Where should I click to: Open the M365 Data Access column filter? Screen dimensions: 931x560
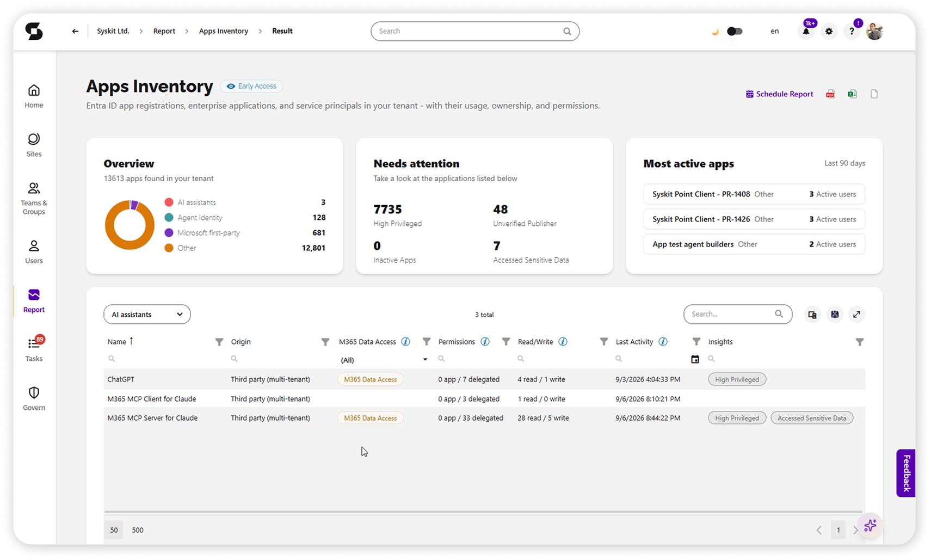tap(427, 342)
